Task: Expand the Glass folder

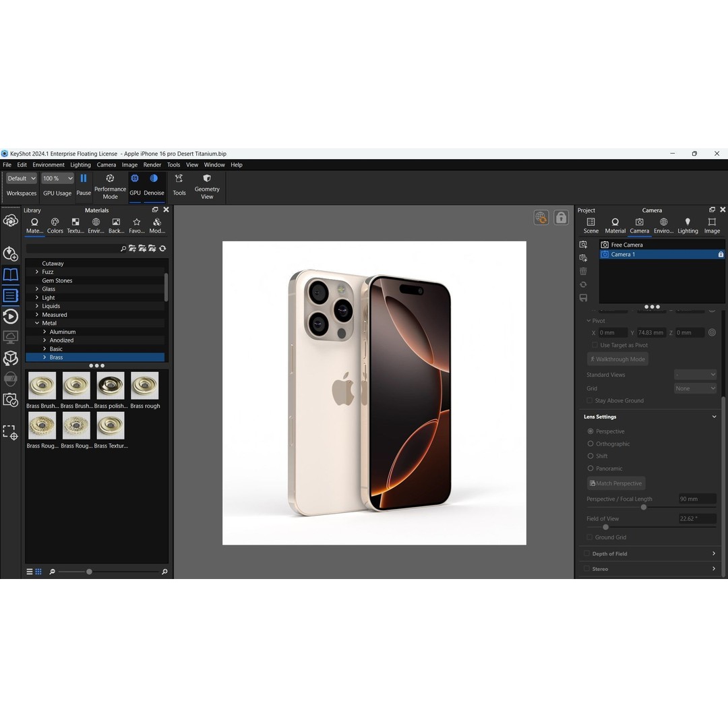Action: click(37, 289)
